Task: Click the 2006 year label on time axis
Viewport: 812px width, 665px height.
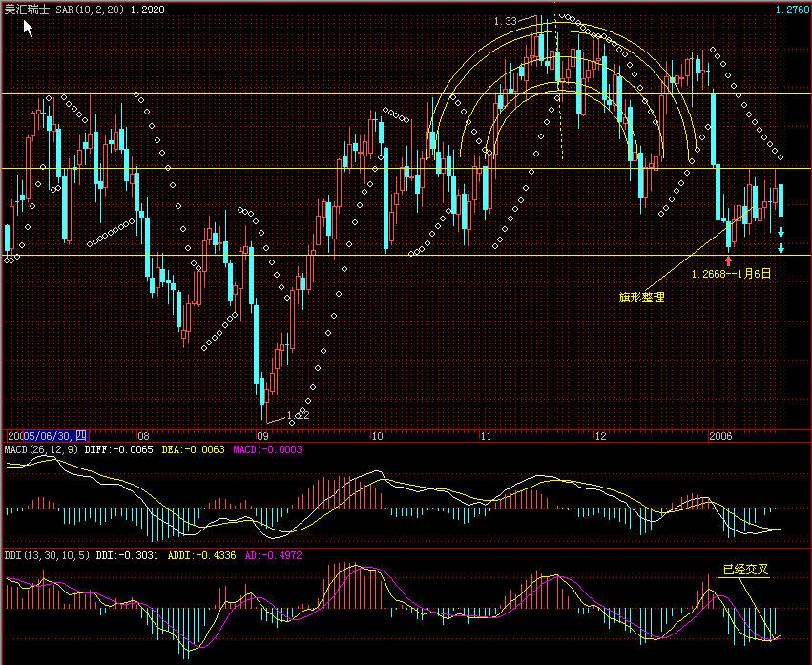Action: [720, 436]
